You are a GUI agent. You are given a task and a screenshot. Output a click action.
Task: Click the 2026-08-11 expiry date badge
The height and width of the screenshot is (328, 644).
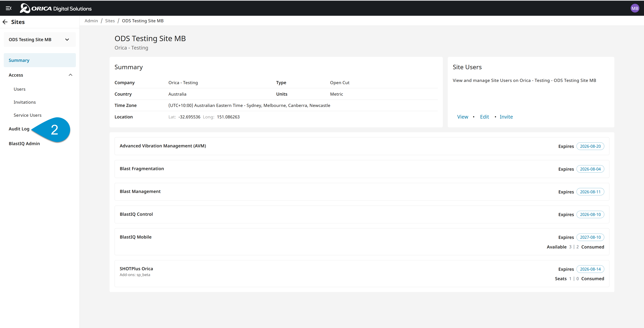(x=590, y=192)
